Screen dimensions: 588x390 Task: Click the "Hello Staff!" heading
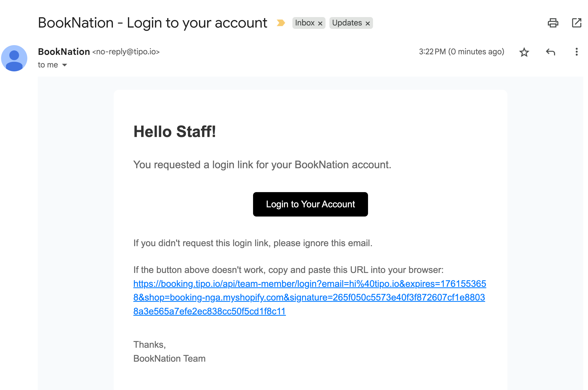[175, 131]
